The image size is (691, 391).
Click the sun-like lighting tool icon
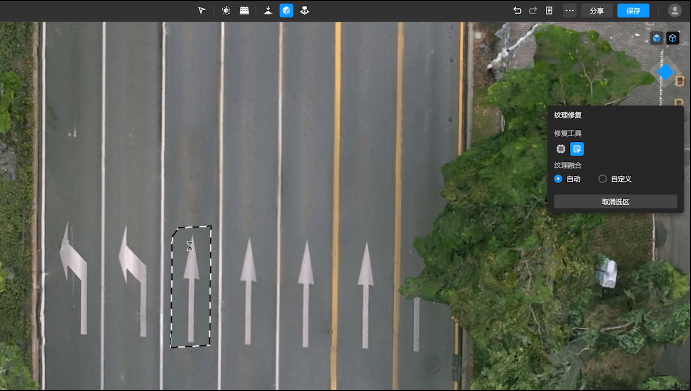coord(226,10)
